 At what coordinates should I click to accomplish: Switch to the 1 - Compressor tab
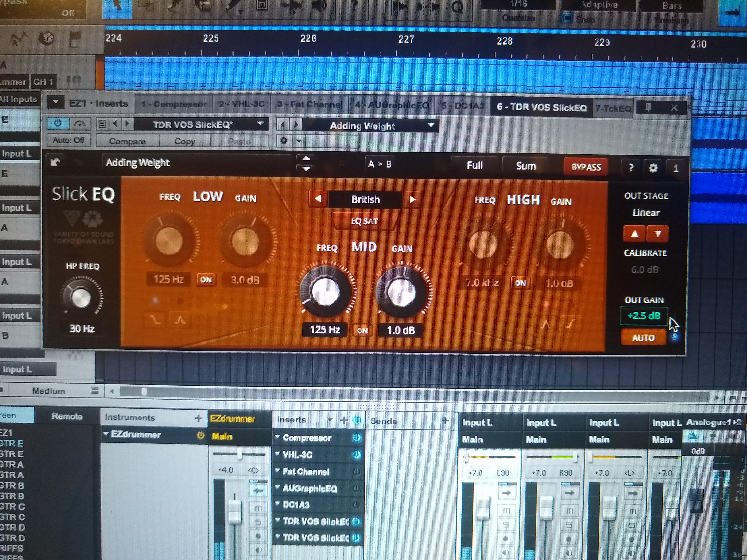coord(174,104)
